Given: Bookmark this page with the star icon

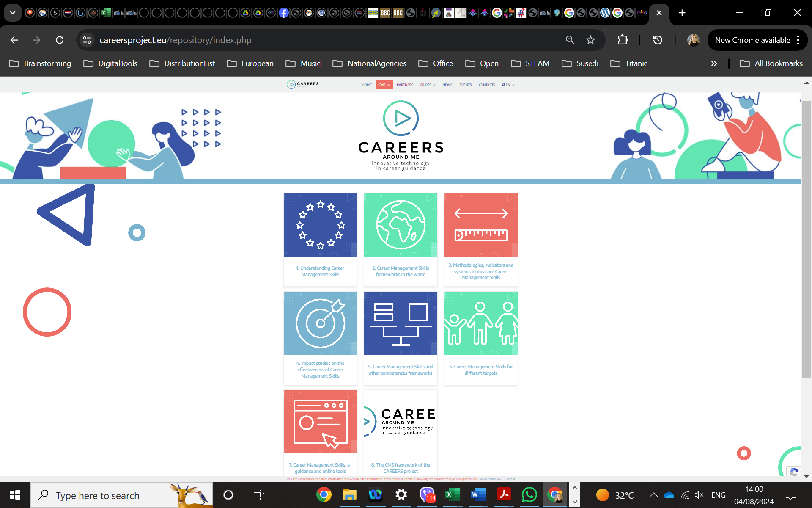Looking at the screenshot, I should [x=590, y=40].
